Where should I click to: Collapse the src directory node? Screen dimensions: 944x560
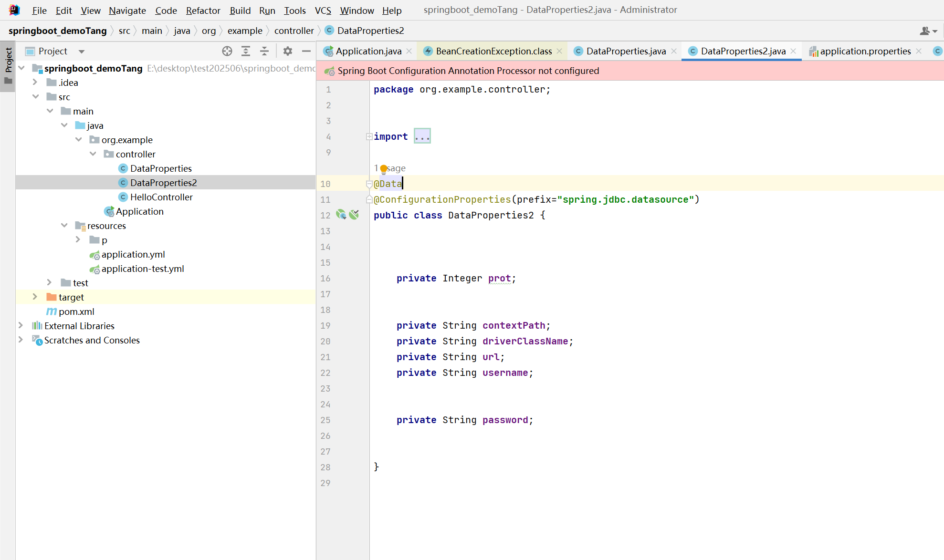pos(36,96)
